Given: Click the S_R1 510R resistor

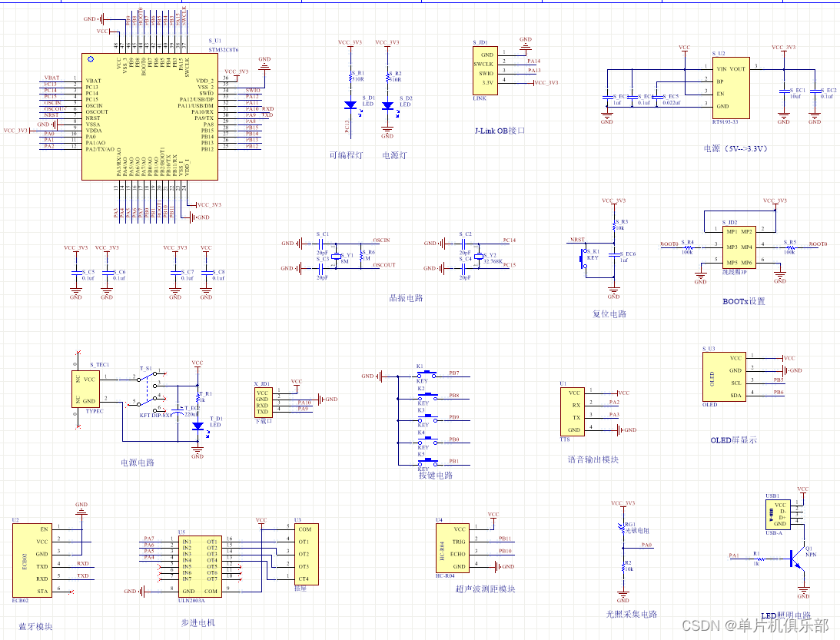Looking at the screenshot, I should pos(351,78).
